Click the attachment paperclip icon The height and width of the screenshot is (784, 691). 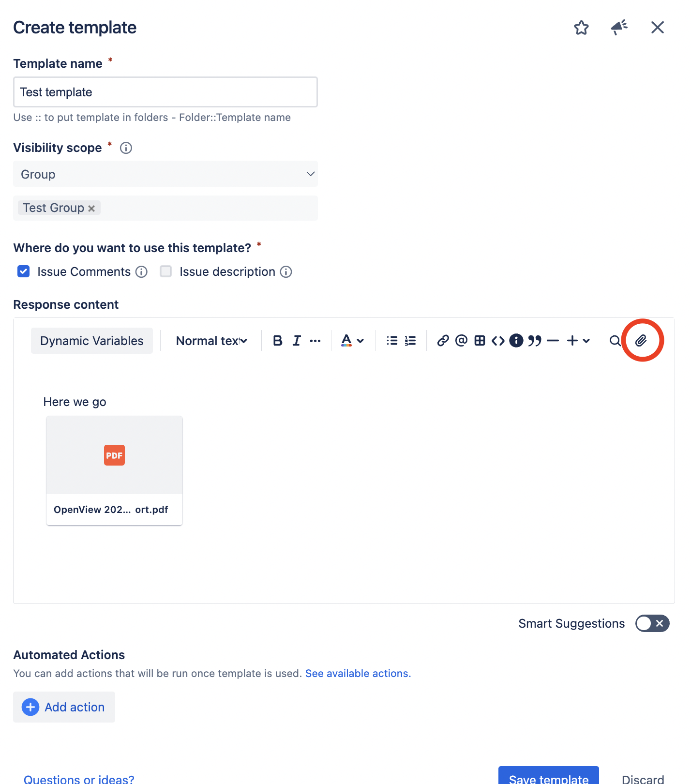tap(642, 340)
